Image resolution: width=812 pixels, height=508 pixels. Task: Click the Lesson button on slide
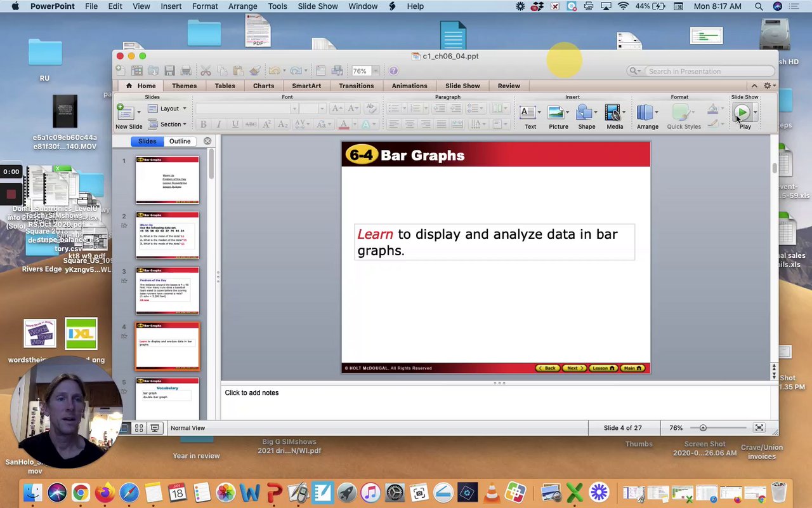coord(603,368)
